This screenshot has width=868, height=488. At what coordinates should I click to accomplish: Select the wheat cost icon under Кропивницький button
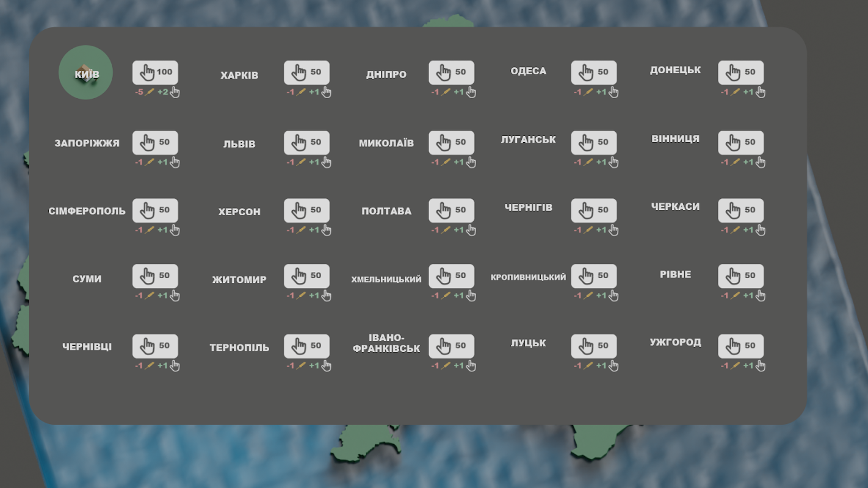[588, 296]
